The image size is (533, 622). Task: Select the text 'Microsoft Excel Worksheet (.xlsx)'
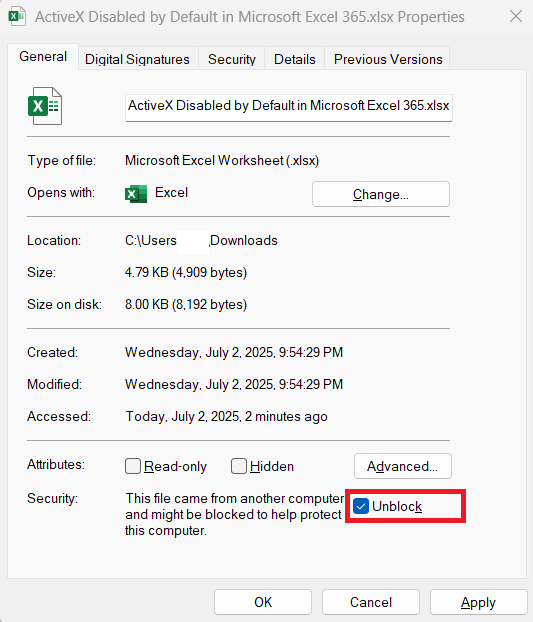click(x=222, y=160)
